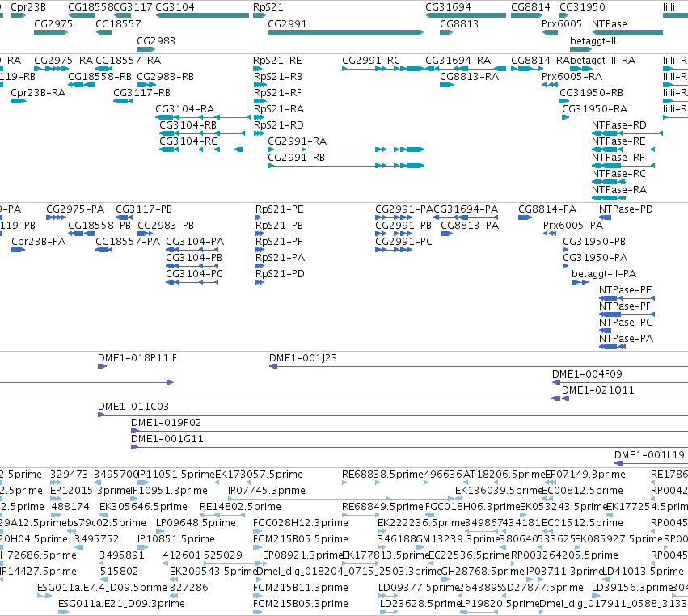Click transcript NTPase-RA label
Screen dimensions: 688x616
(x=619, y=189)
